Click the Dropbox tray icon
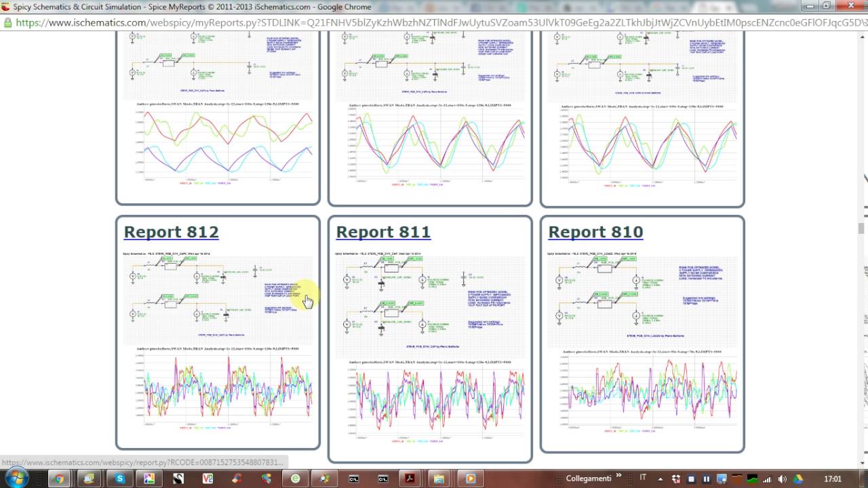Image resolution: width=868 pixels, height=488 pixels. tap(676, 479)
